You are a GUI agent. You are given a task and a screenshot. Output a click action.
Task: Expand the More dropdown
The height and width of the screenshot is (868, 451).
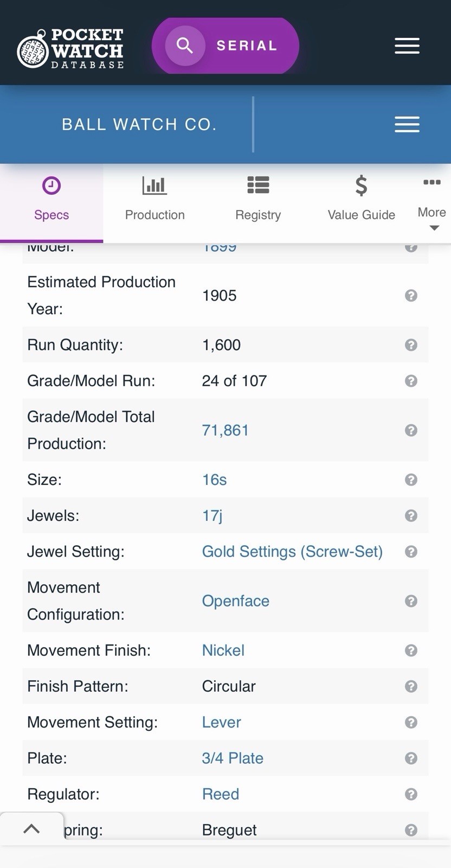tap(432, 203)
